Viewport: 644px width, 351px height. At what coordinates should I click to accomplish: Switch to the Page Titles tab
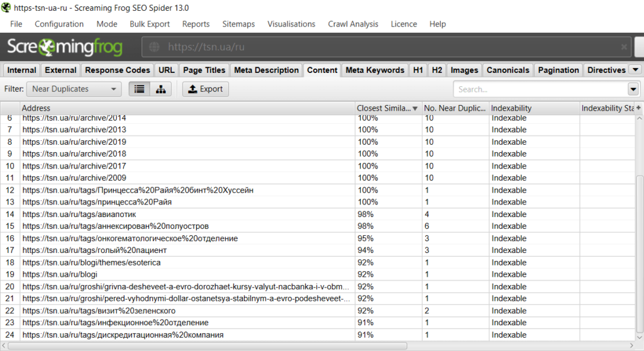204,70
